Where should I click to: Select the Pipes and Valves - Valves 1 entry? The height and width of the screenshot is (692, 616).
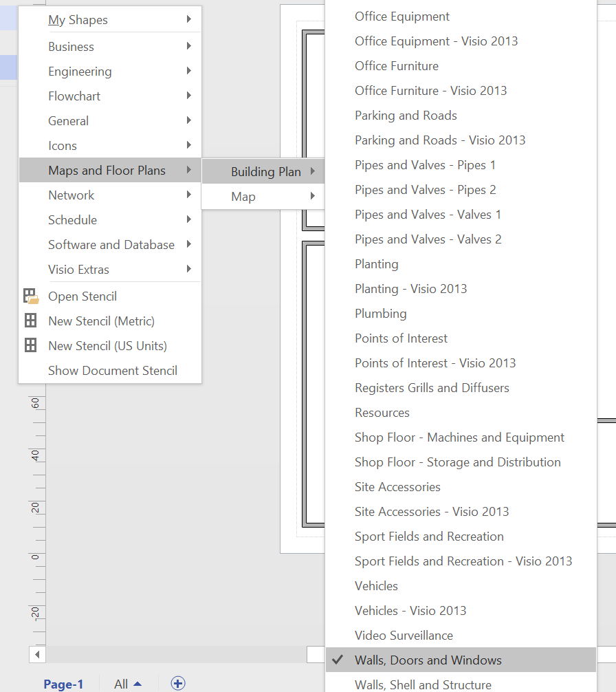pyautogui.click(x=428, y=214)
